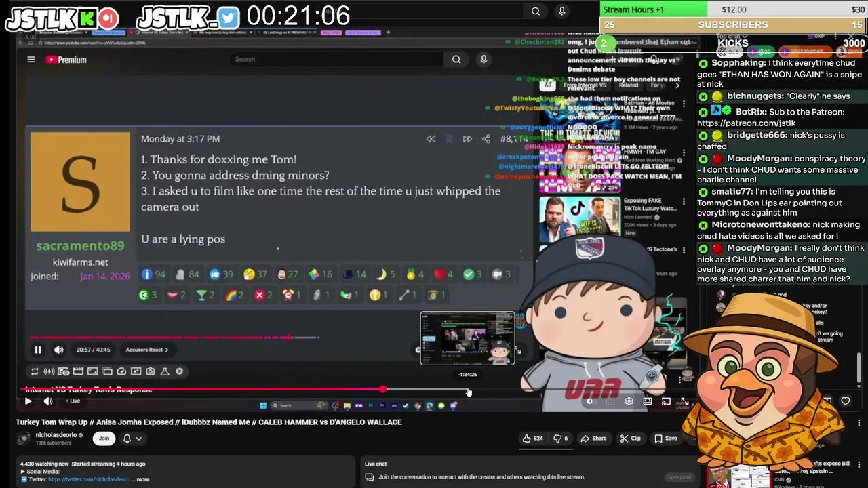Expand more chips with right chevron arrow
Screen dimensions: 868x488
point(677,85)
